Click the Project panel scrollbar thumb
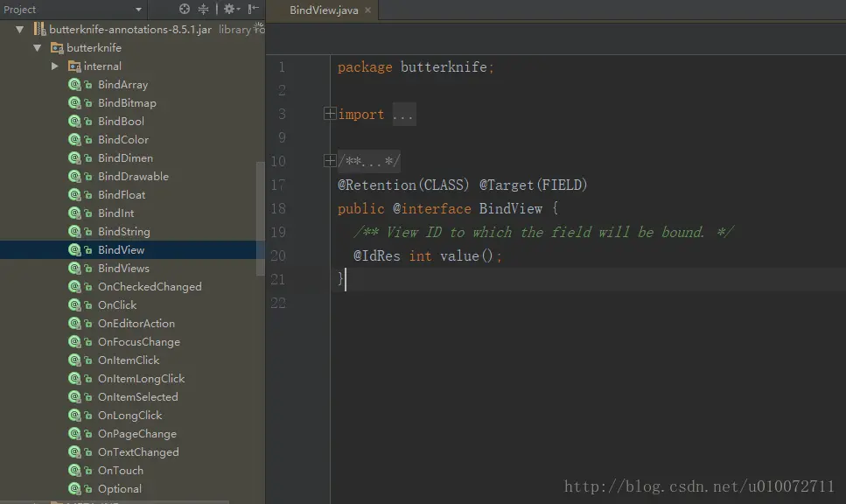 (260, 219)
